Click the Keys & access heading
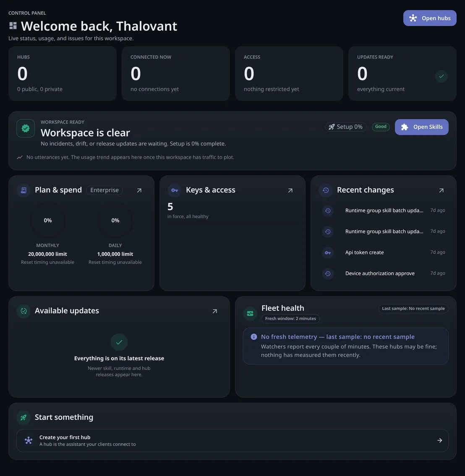This screenshot has height=476, width=465. (211, 190)
